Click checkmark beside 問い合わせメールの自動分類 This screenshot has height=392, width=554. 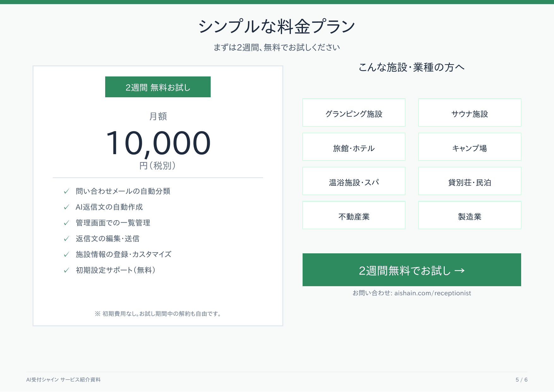tap(66, 191)
